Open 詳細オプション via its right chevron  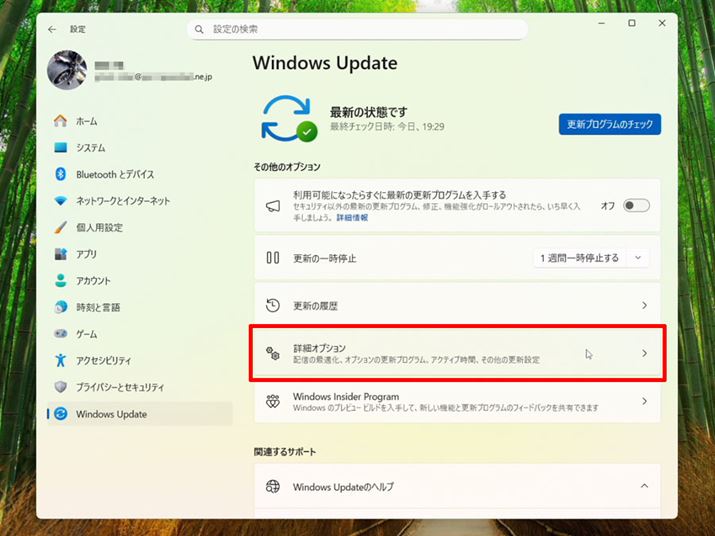[x=644, y=353]
